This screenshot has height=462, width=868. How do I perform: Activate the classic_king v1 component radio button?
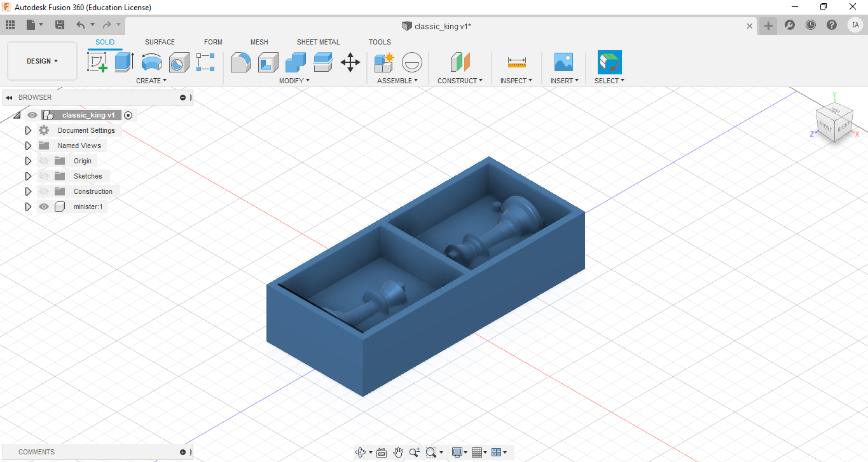(x=128, y=115)
